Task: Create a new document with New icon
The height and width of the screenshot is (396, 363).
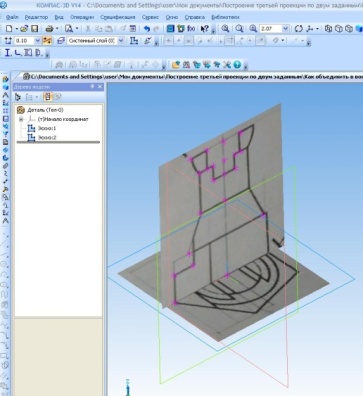Action: [x=9, y=29]
